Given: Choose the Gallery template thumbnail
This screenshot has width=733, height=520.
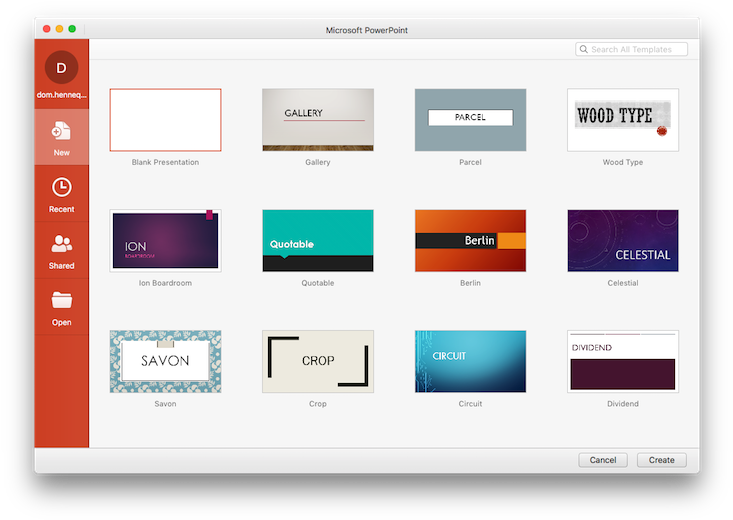Looking at the screenshot, I should (317, 120).
